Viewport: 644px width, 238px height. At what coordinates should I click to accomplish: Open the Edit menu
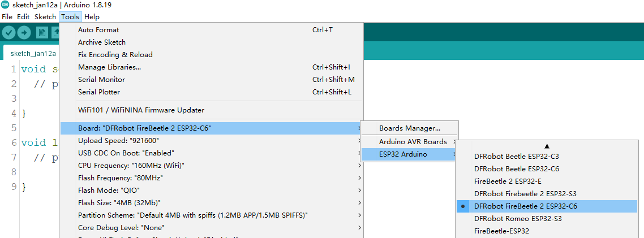pos(23,17)
